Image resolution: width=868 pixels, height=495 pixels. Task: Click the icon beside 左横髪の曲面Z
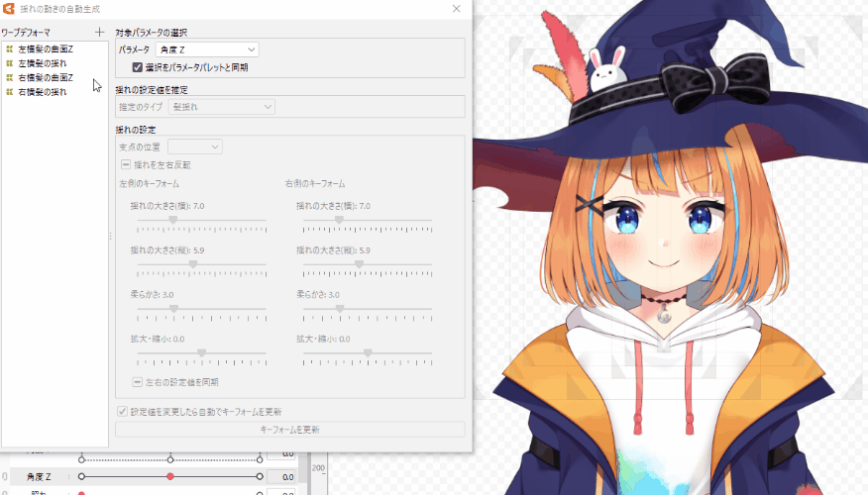coord(9,48)
